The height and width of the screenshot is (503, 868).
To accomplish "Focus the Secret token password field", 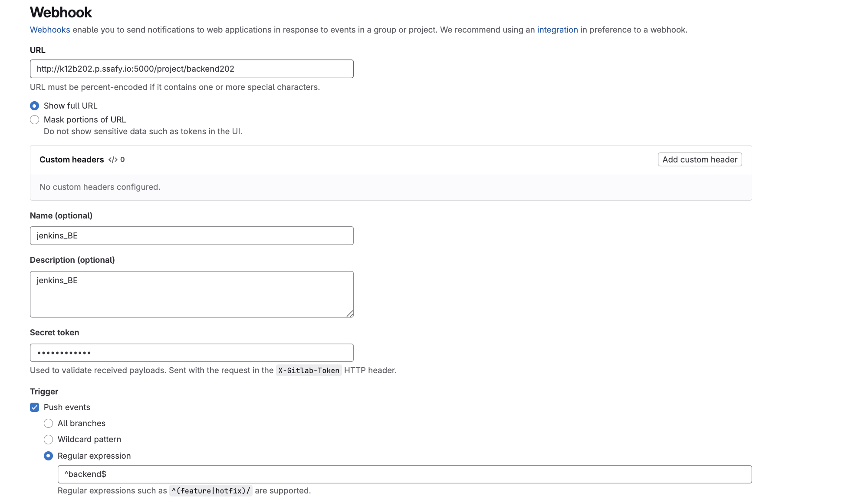I will (x=191, y=353).
